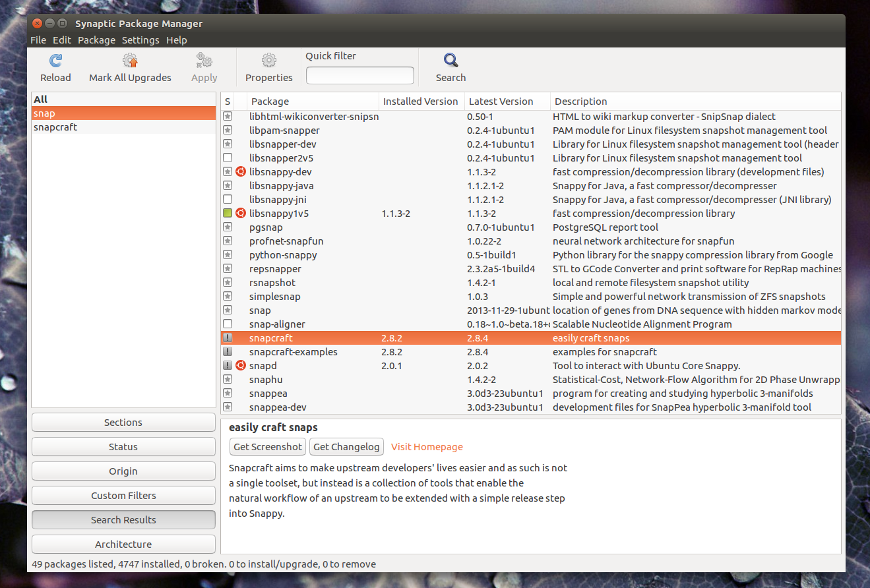870x588 pixels.
Task: Click Mark All Upgrades icon
Action: point(130,61)
